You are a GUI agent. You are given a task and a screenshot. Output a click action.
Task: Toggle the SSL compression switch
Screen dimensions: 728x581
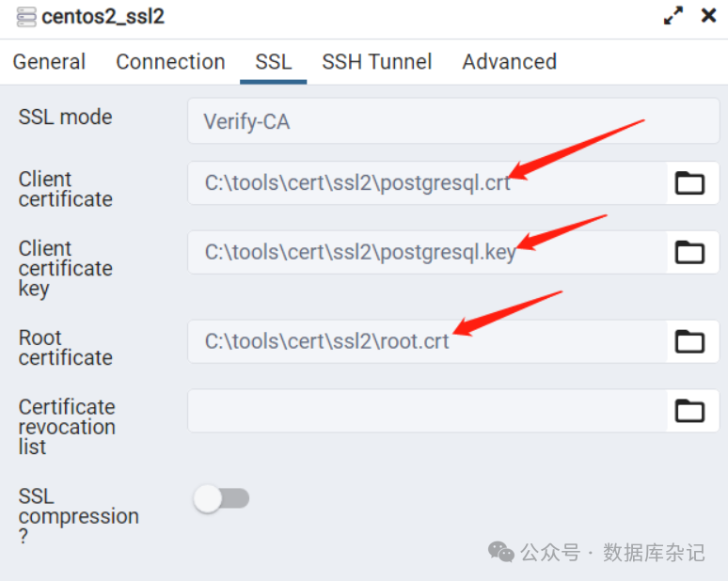[222, 498]
